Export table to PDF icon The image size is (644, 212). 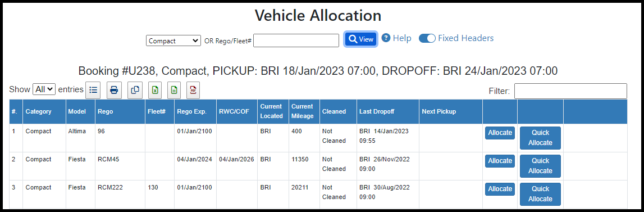click(194, 90)
